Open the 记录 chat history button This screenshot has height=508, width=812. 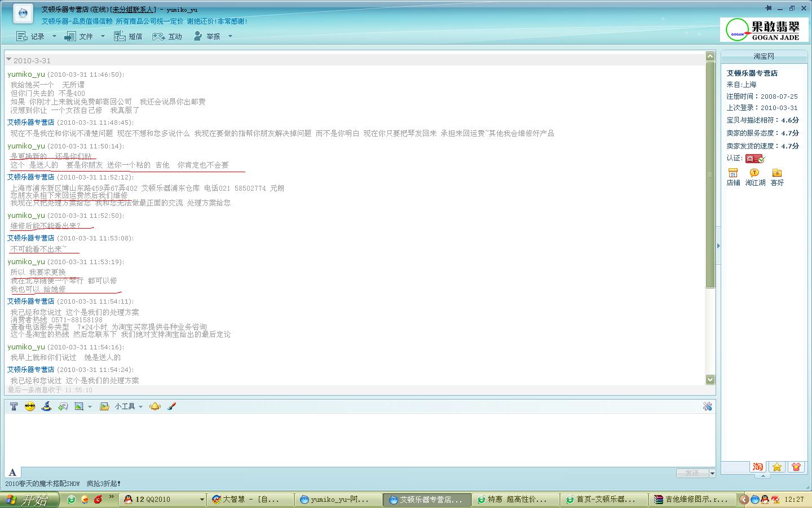[x=30, y=36]
